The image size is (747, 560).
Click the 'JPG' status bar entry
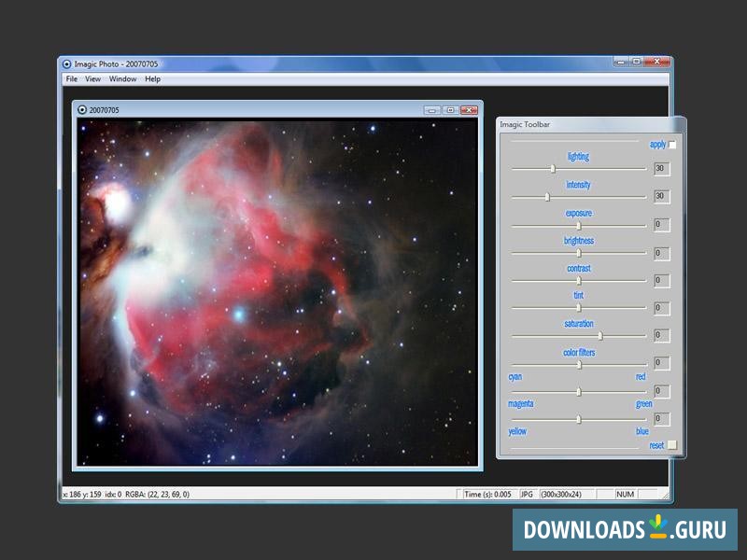pos(527,495)
